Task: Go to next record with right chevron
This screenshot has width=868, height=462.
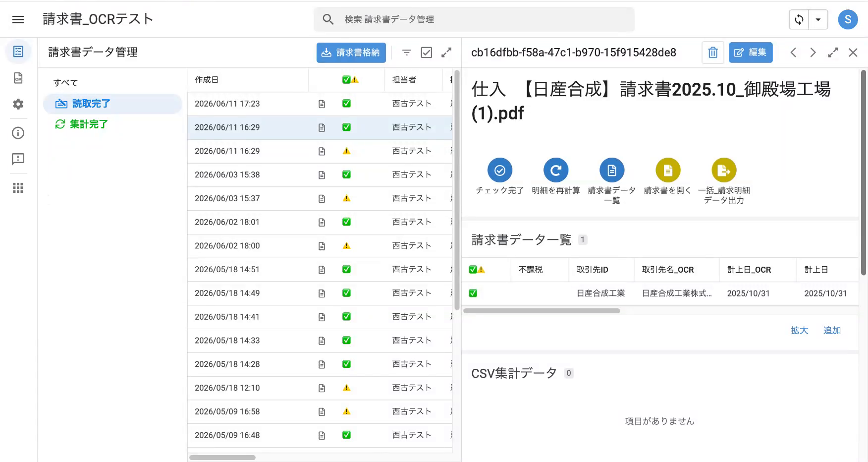Action: 813,53
